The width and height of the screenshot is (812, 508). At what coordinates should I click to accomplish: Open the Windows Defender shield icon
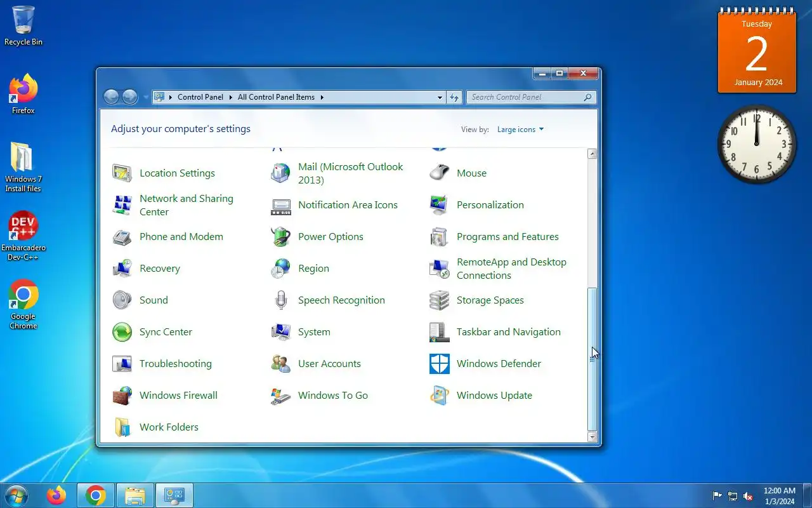pyautogui.click(x=439, y=363)
